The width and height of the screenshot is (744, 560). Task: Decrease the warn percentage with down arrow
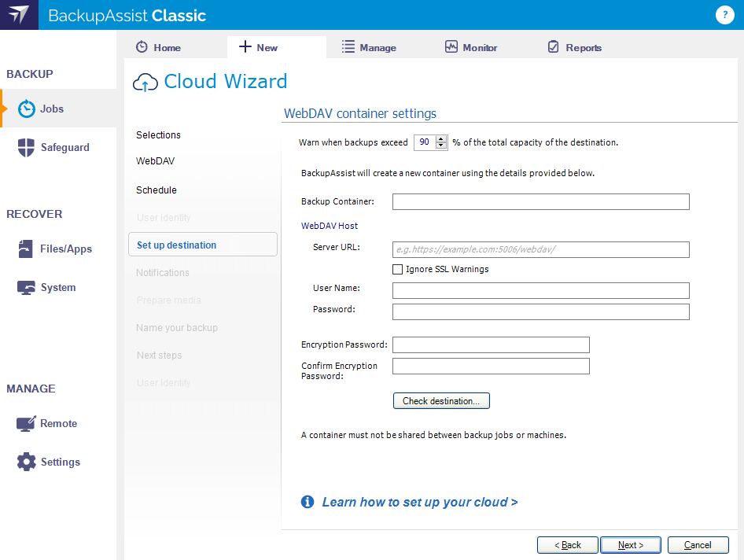tap(441, 146)
